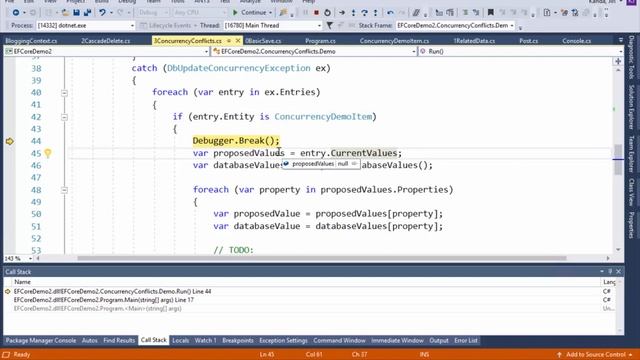Open the Error List tab

coord(466,340)
